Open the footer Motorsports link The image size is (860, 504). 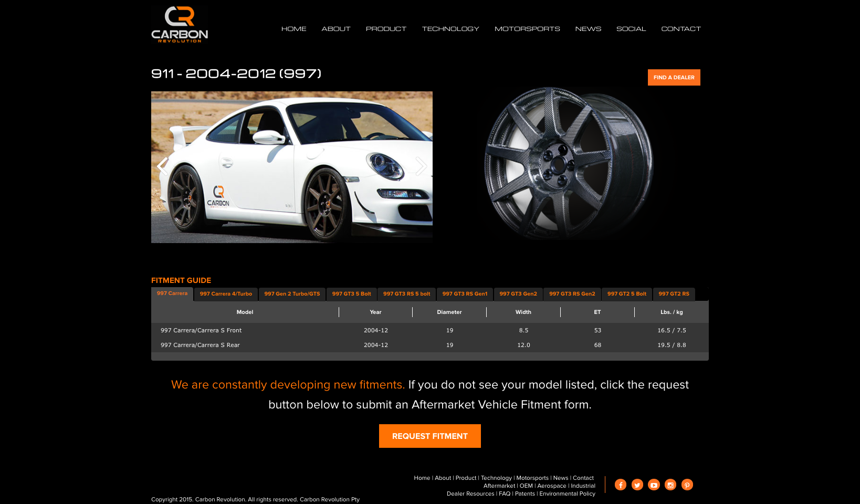[532, 478]
